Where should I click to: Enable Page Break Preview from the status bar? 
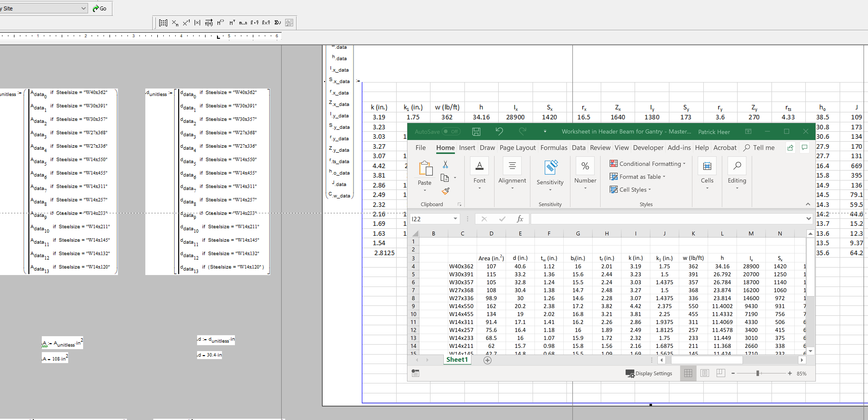point(721,373)
